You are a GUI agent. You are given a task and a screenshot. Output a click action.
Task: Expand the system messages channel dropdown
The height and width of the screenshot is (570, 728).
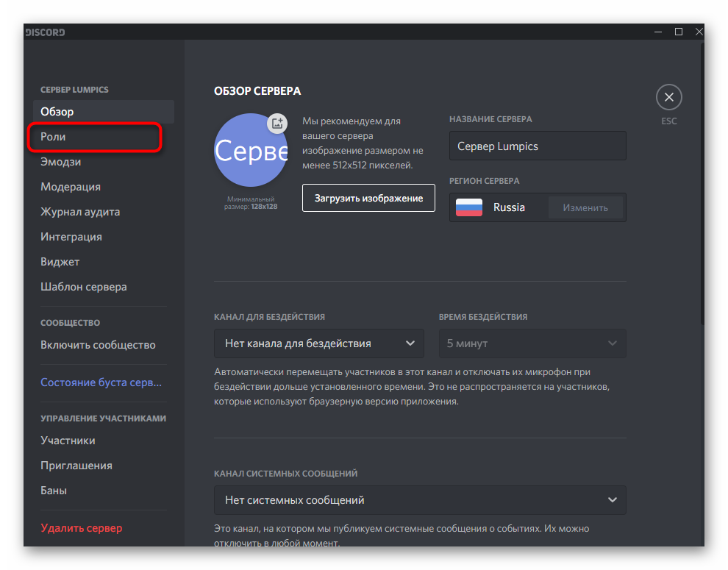[420, 500]
